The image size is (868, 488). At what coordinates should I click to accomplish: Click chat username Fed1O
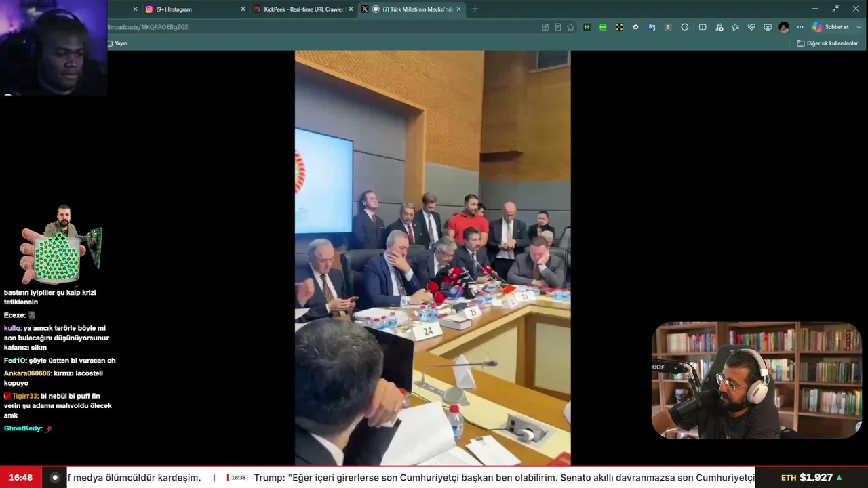click(x=15, y=361)
